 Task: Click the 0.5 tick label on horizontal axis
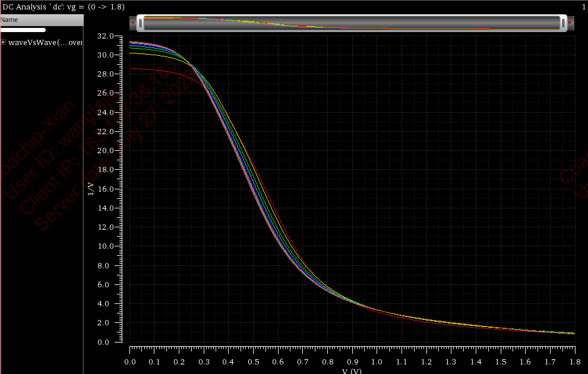pos(253,361)
